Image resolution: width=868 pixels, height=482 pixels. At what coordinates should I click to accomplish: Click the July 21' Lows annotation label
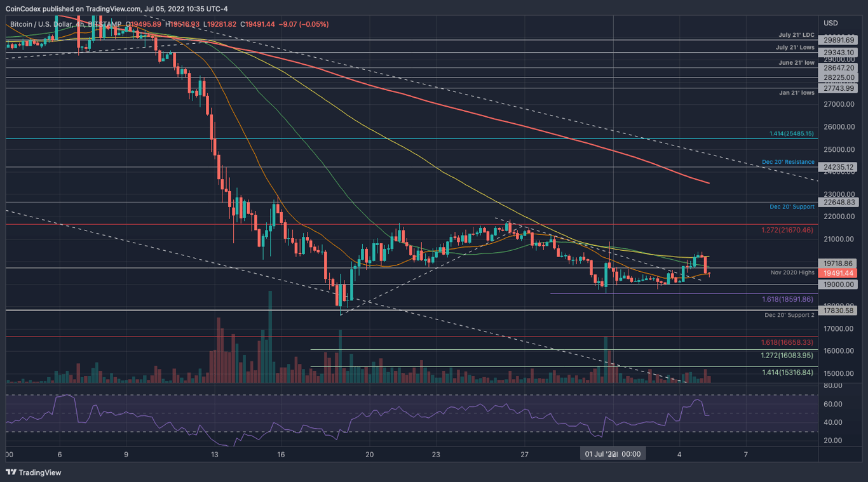[x=796, y=48]
